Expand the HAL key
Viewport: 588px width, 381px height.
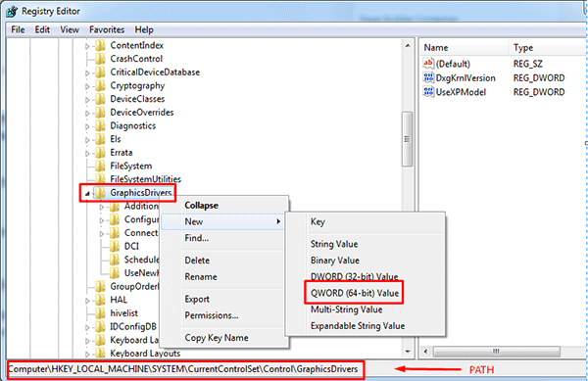pyautogui.click(x=87, y=301)
